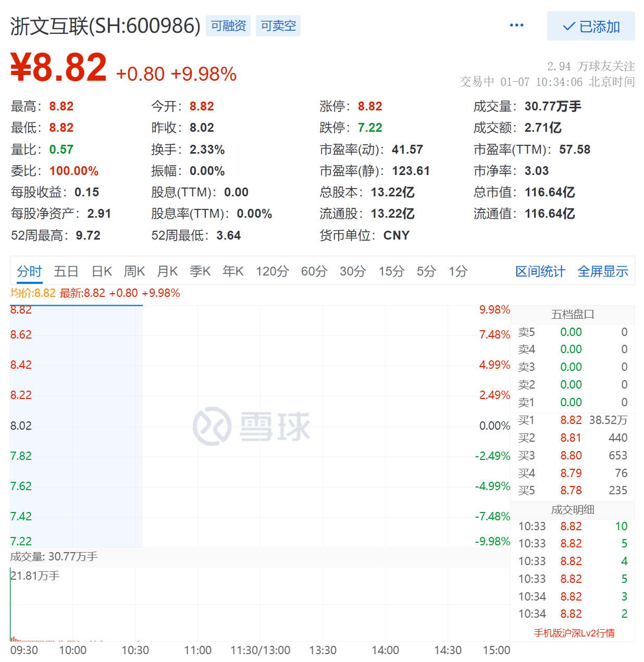Open the 周K chart tab
644x662 pixels.
(x=134, y=271)
